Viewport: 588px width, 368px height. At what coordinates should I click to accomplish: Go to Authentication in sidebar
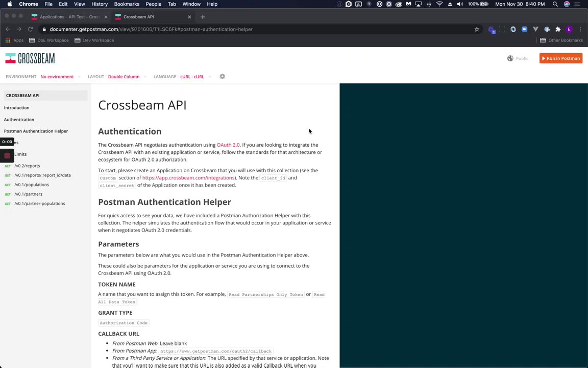19,120
